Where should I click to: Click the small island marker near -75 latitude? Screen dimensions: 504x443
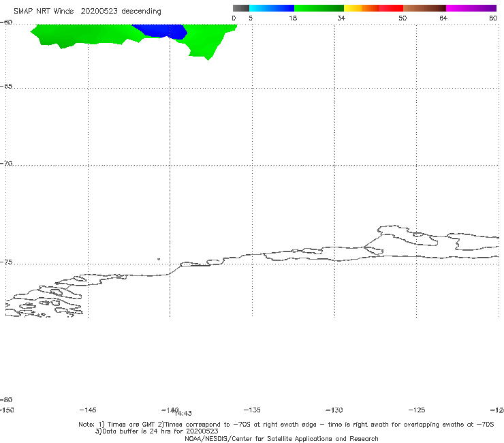coord(159,259)
